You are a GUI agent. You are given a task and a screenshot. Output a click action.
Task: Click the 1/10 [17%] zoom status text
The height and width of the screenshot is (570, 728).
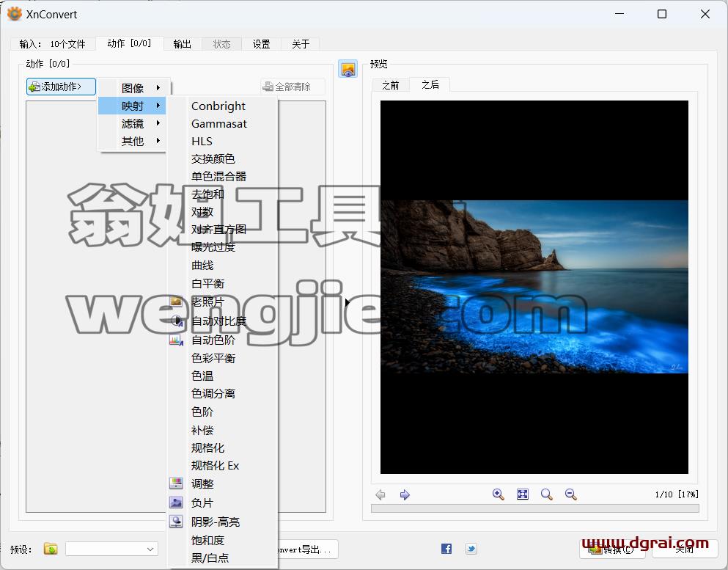(677, 494)
